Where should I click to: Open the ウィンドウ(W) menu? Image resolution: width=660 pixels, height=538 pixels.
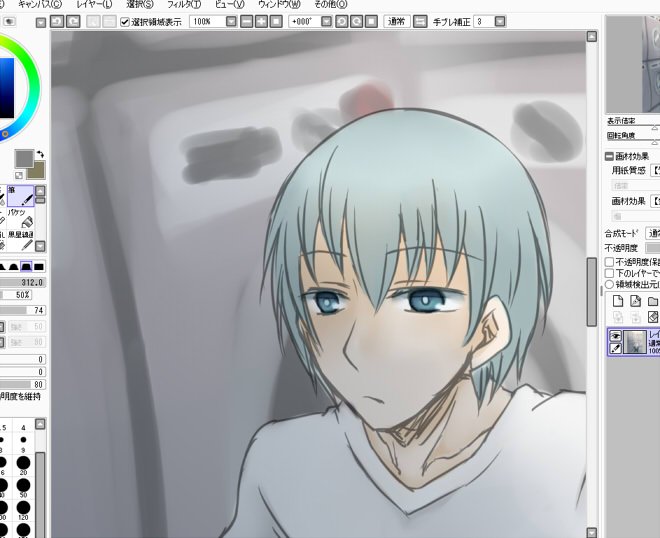coord(279,5)
